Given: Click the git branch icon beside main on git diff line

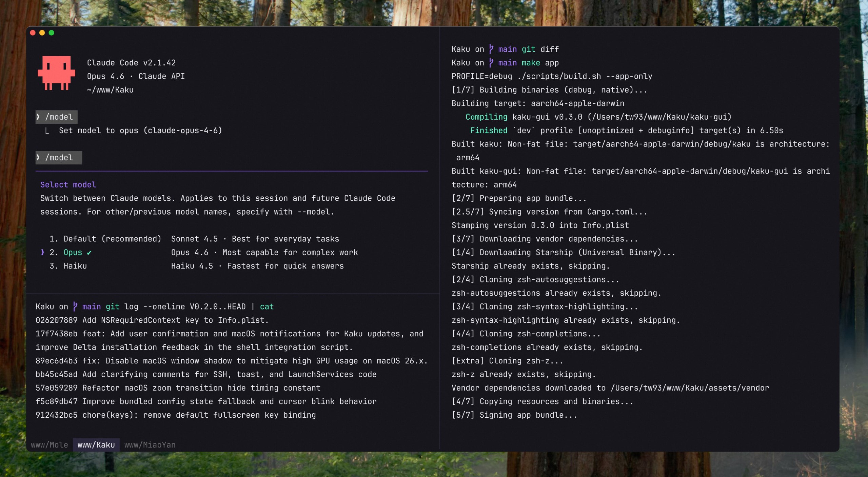Looking at the screenshot, I should 491,49.
